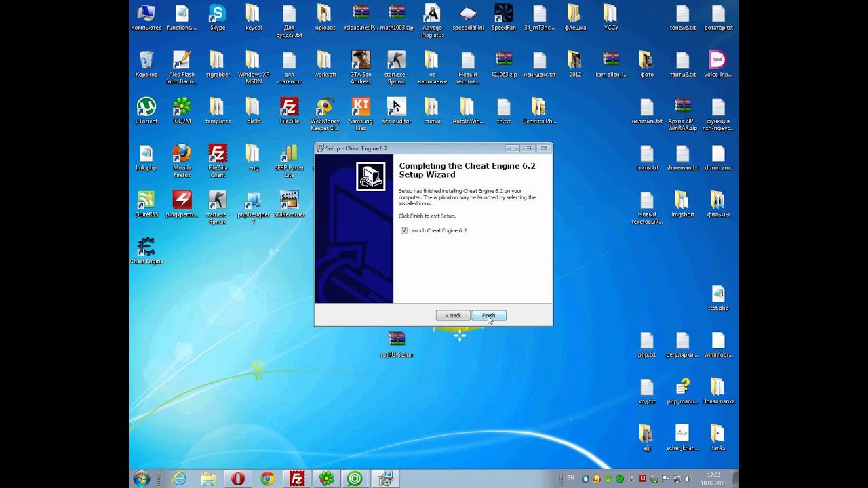Viewport: 868px width, 488px height.
Task: Select the functions file icon
Action: point(182,18)
